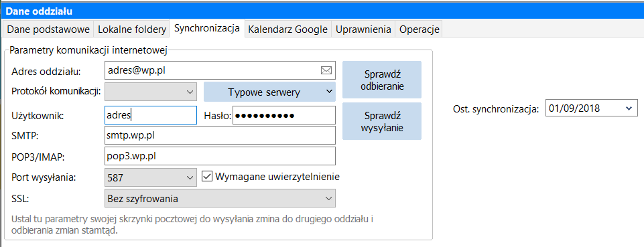The image size is (644, 247).
Task: Click into the Użytkownik input field
Action: (x=151, y=115)
